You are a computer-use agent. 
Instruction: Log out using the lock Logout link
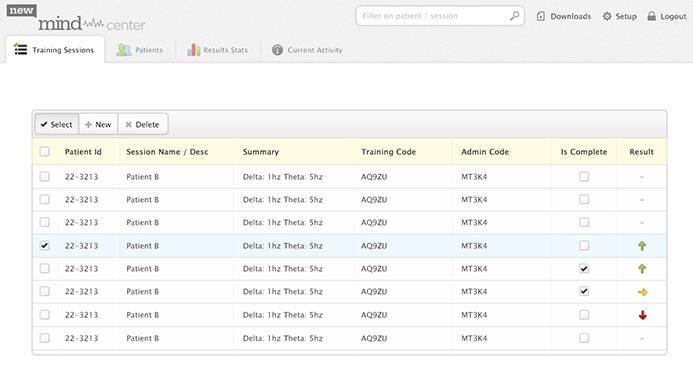click(666, 16)
